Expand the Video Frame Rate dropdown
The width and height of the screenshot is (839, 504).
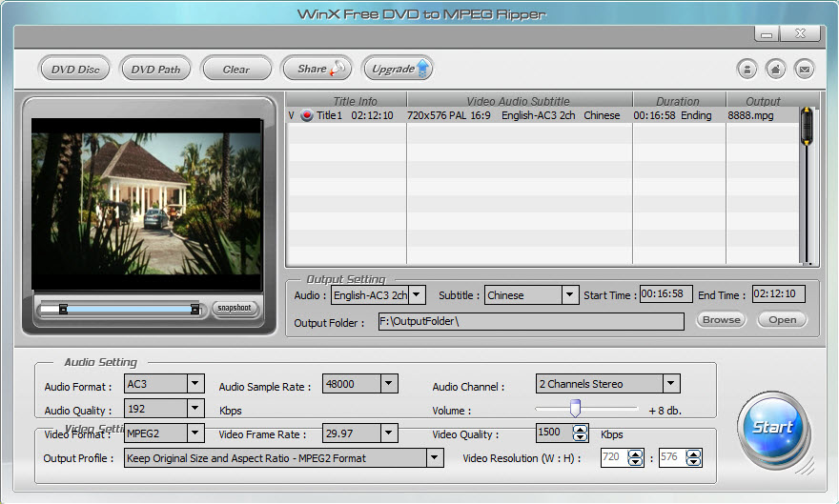tap(389, 433)
